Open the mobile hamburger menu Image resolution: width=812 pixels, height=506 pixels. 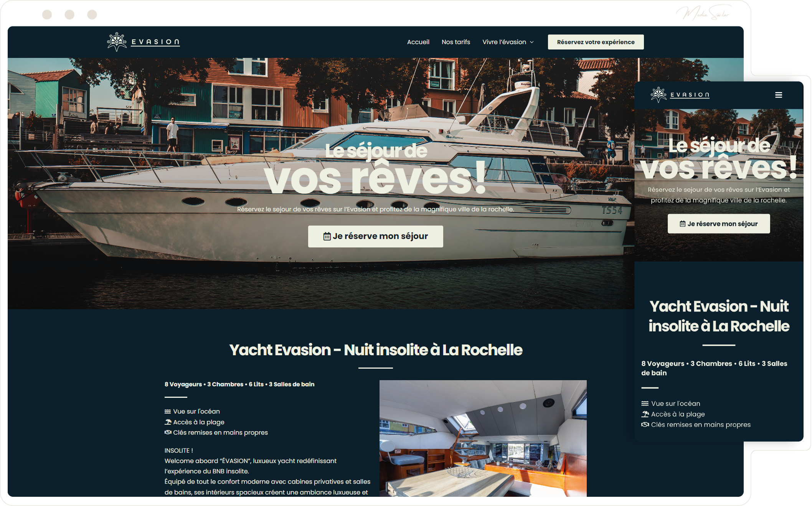779,95
